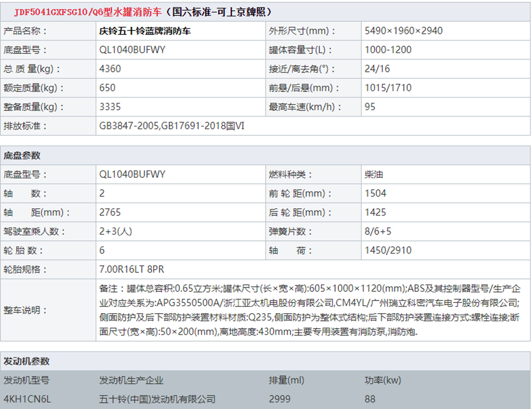This screenshot has height=409, width=532.
Task: Click the 底盘参数 section header
Action: pyautogui.click(x=22, y=156)
